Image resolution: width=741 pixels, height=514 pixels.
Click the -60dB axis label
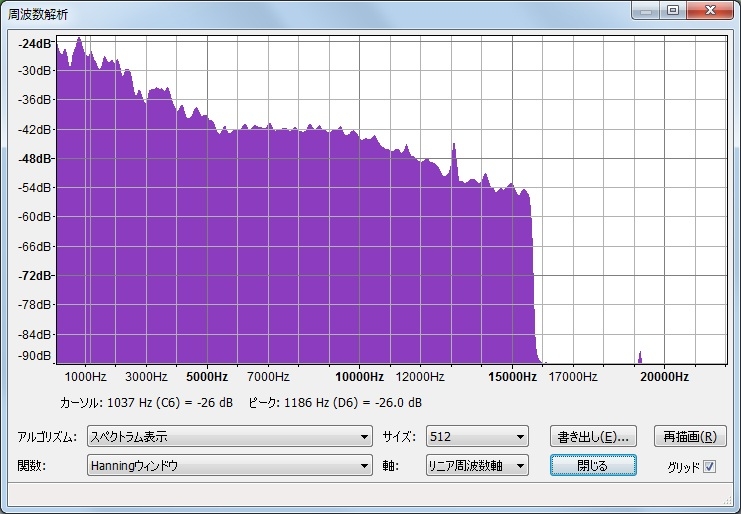click(34, 217)
